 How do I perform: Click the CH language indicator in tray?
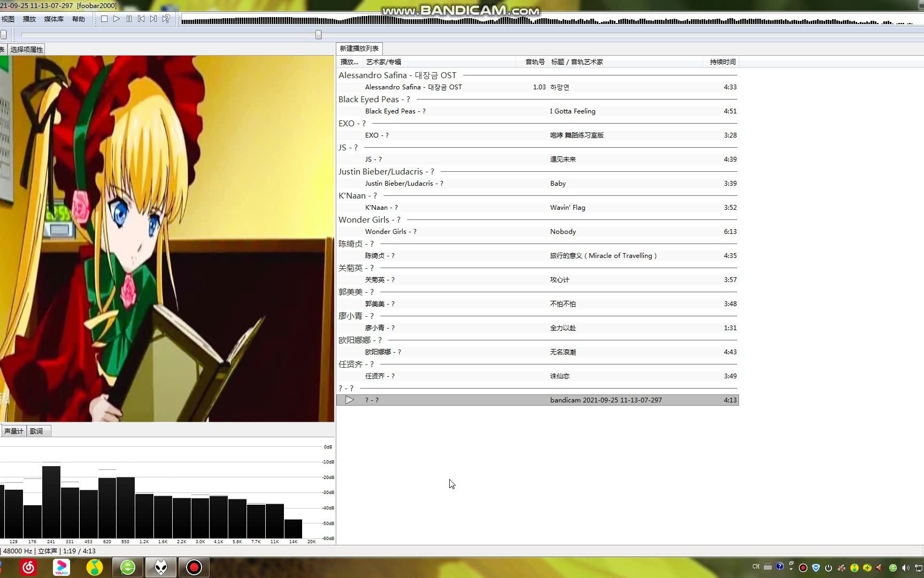click(x=756, y=567)
